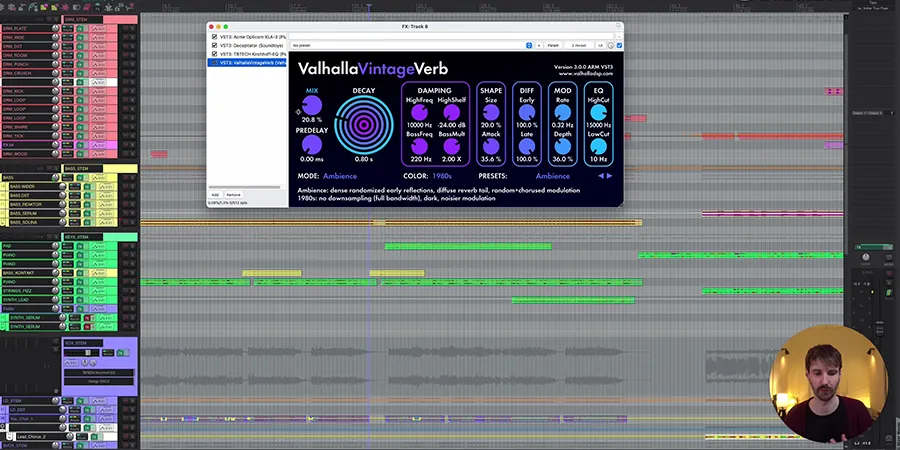This screenshot has width=900, height=450.
Task: Click Remove button in FX window
Action: click(233, 195)
